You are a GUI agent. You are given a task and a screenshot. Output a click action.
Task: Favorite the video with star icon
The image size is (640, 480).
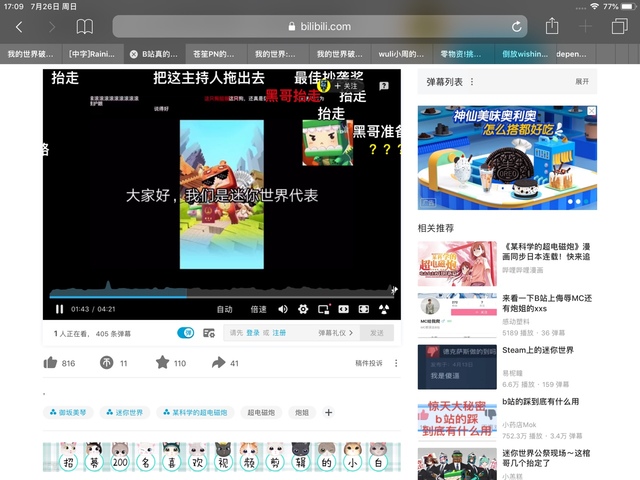(x=162, y=362)
